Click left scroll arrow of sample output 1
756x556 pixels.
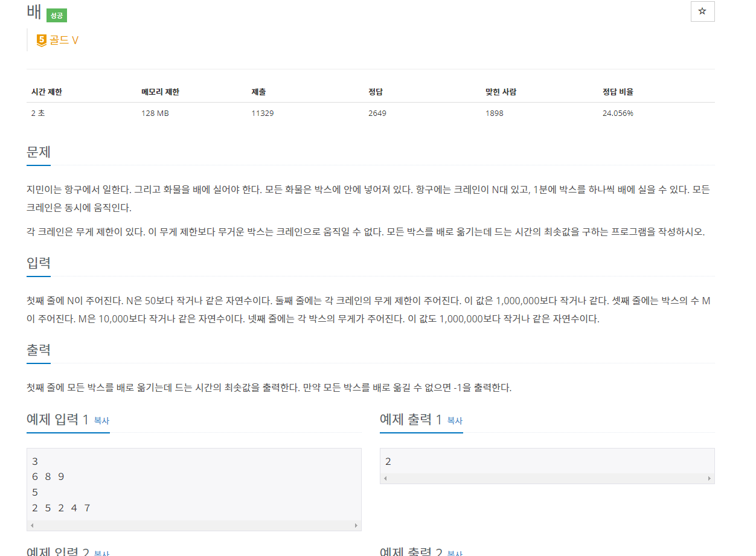pyautogui.click(x=385, y=478)
